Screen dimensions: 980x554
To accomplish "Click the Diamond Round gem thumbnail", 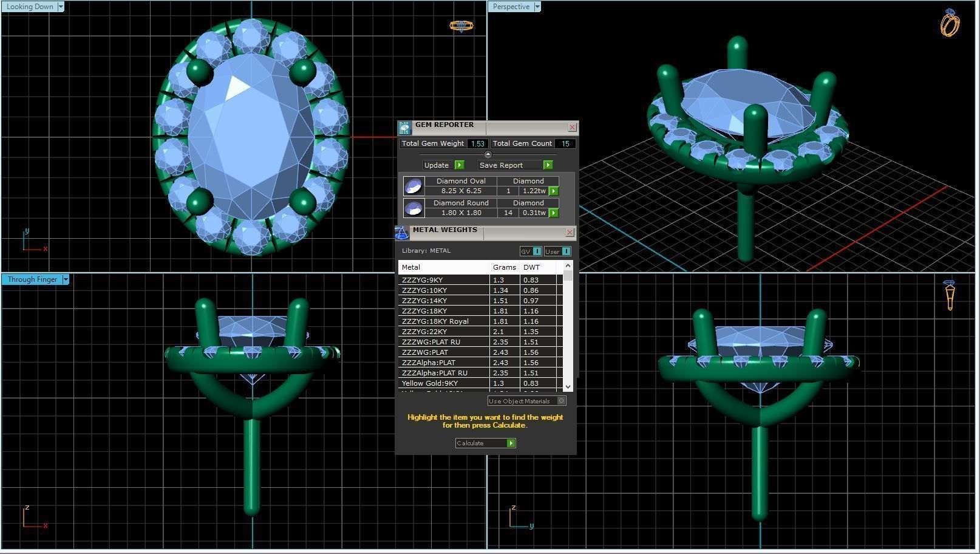I will 413,208.
